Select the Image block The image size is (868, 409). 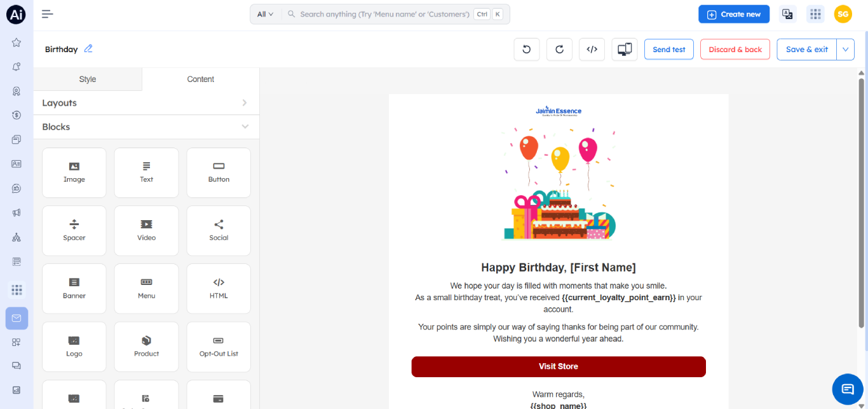tap(74, 172)
